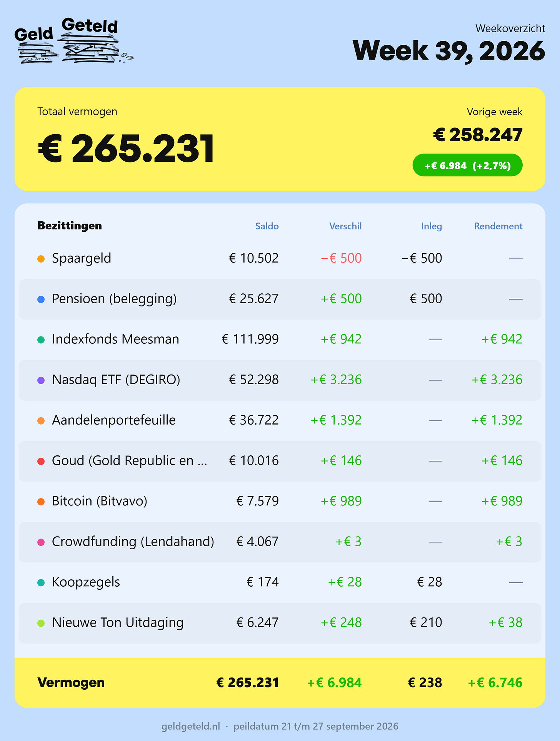Click the Saldo column header
This screenshot has height=741, width=560.
click(267, 226)
